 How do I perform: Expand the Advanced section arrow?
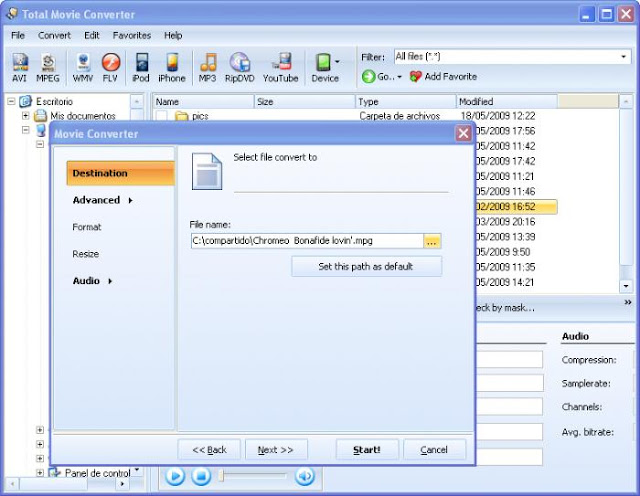[x=130, y=200]
